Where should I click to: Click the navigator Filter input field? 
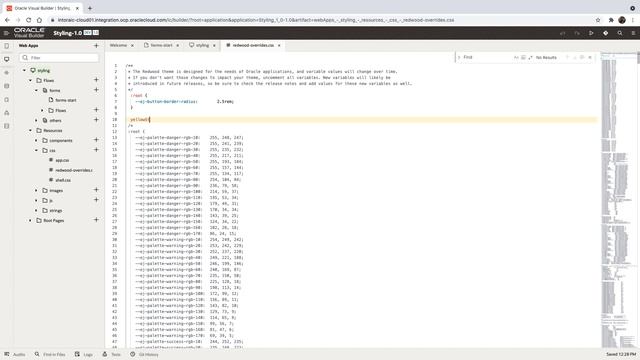pos(60,58)
